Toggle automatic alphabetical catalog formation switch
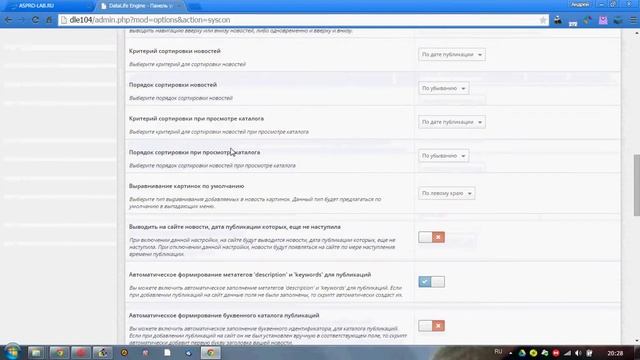 point(431,326)
